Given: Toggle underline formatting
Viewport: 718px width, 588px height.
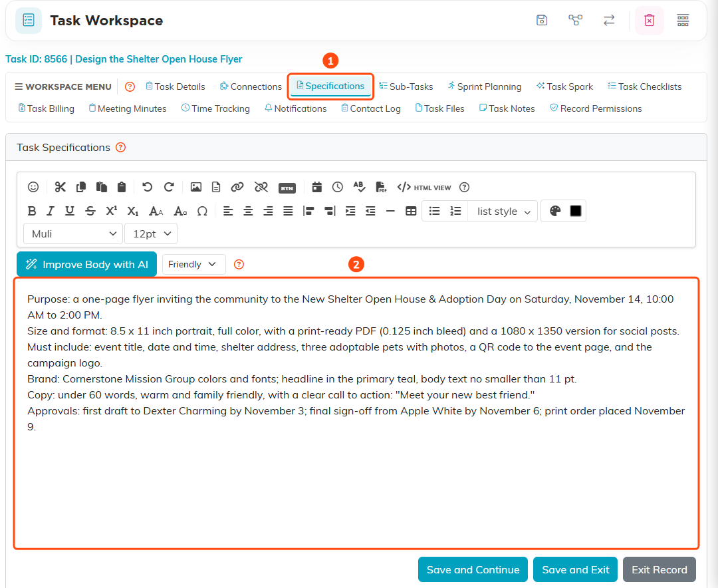Looking at the screenshot, I should 70,211.
